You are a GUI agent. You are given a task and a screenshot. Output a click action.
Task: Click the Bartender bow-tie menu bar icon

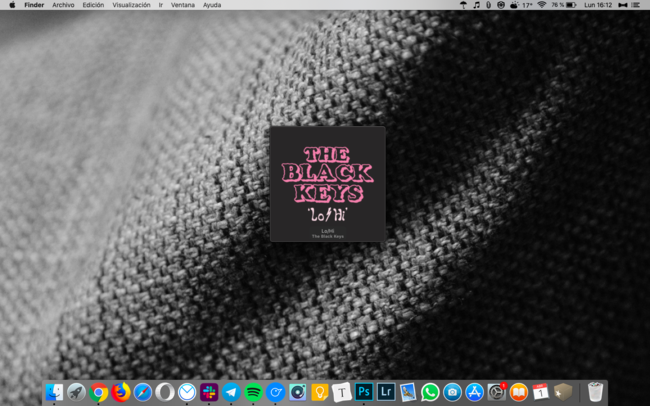point(623,5)
